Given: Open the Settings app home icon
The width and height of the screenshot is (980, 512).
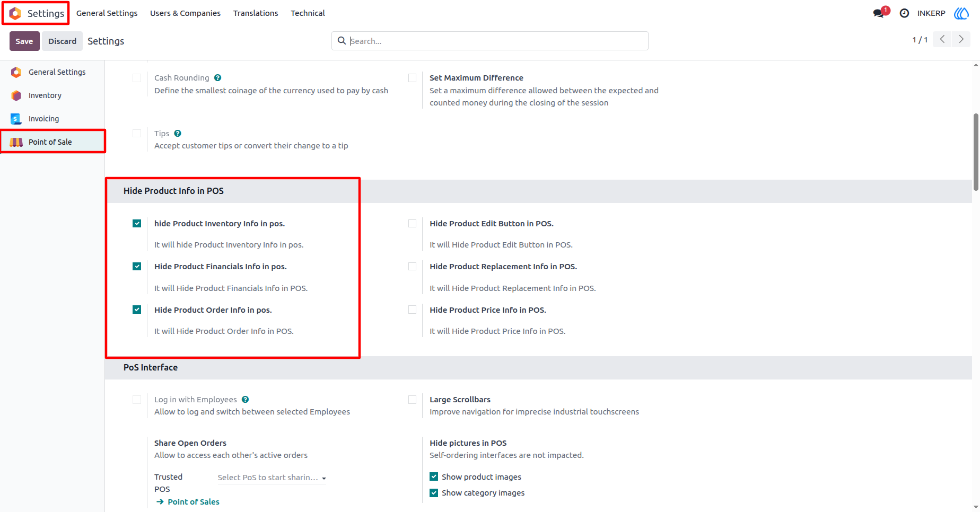Looking at the screenshot, I should (15, 13).
